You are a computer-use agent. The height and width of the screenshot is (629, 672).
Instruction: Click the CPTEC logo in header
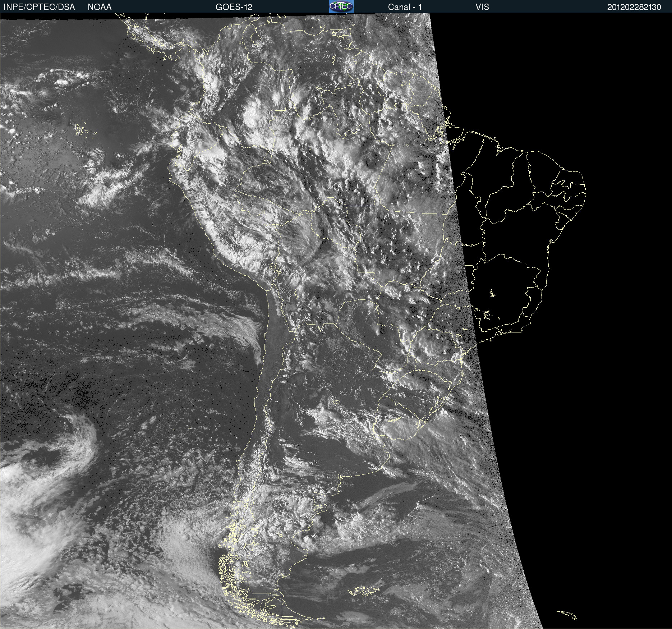tap(341, 6)
